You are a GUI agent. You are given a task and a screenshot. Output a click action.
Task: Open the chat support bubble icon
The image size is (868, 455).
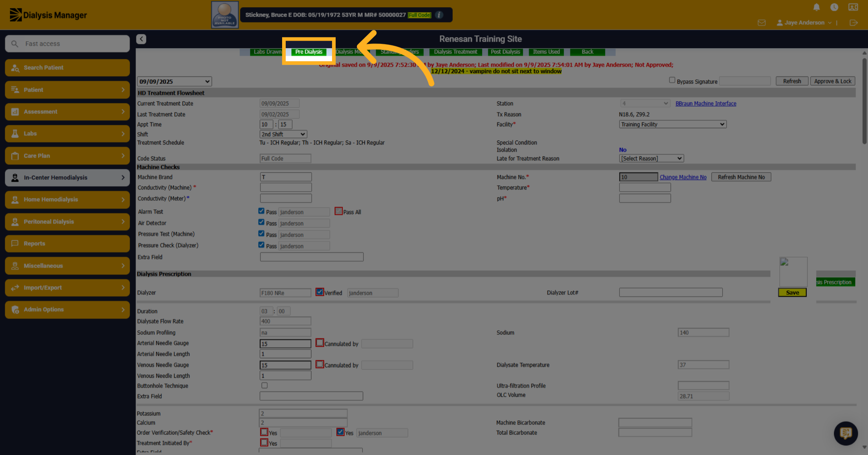coord(846,433)
